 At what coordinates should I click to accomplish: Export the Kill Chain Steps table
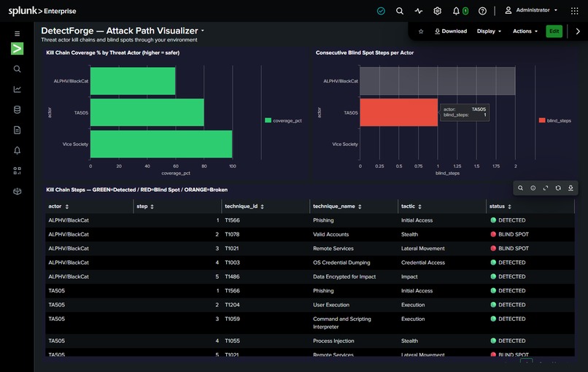coord(570,188)
